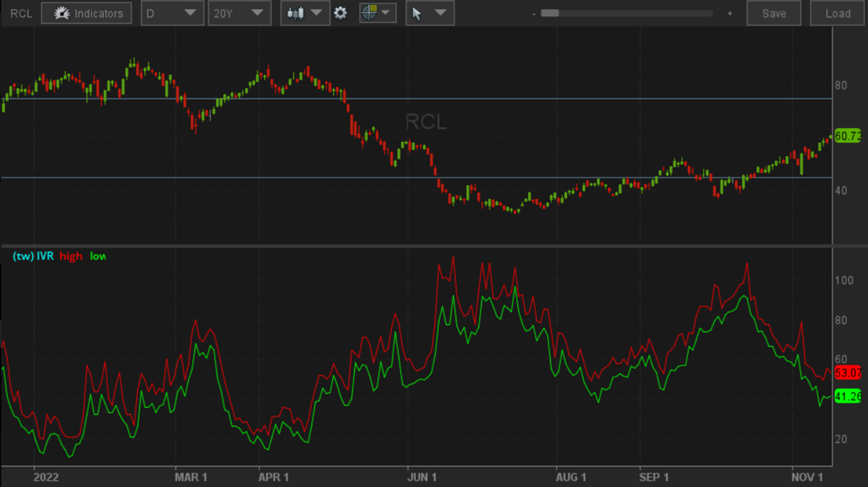Click the JUN 1 date label

pyautogui.click(x=422, y=477)
